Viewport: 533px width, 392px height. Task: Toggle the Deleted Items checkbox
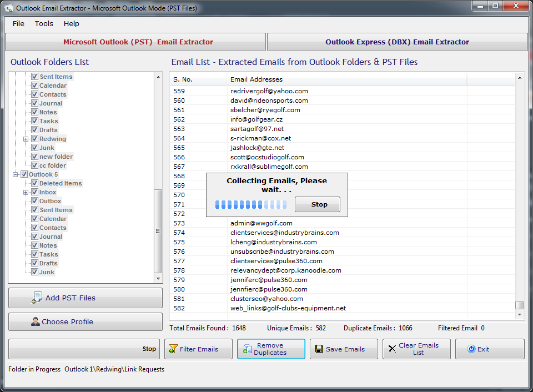[34, 183]
